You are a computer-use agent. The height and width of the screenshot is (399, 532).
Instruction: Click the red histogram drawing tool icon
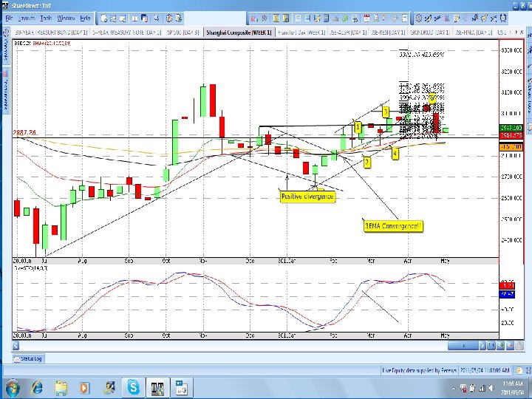tap(446, 18)
